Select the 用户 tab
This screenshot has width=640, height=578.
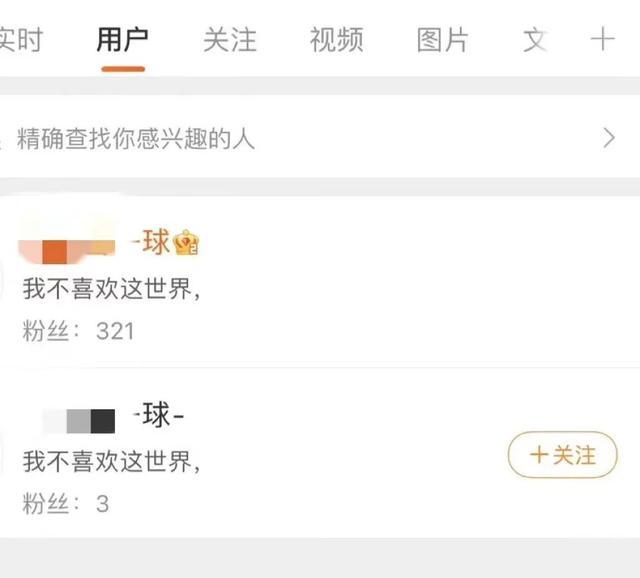(x=123, y=41)
